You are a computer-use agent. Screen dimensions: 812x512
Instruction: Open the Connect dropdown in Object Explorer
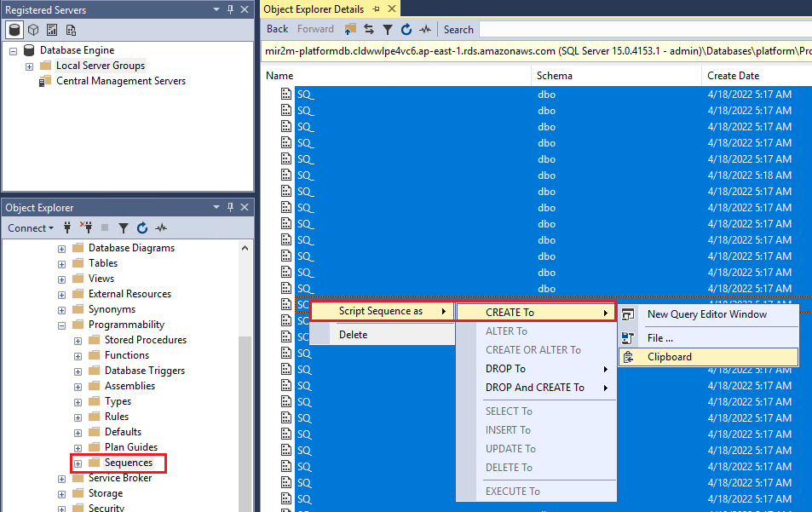[x=31, y=227]
